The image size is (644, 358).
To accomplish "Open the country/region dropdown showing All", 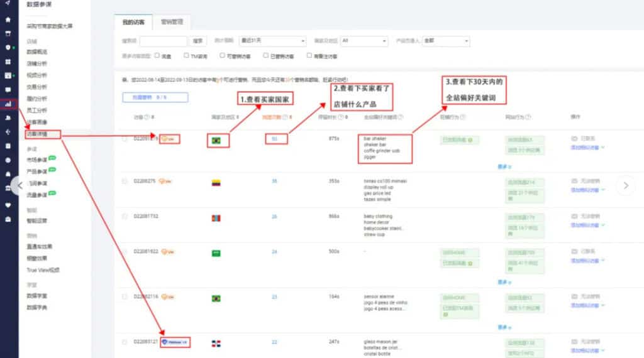I will coord(363,41).
